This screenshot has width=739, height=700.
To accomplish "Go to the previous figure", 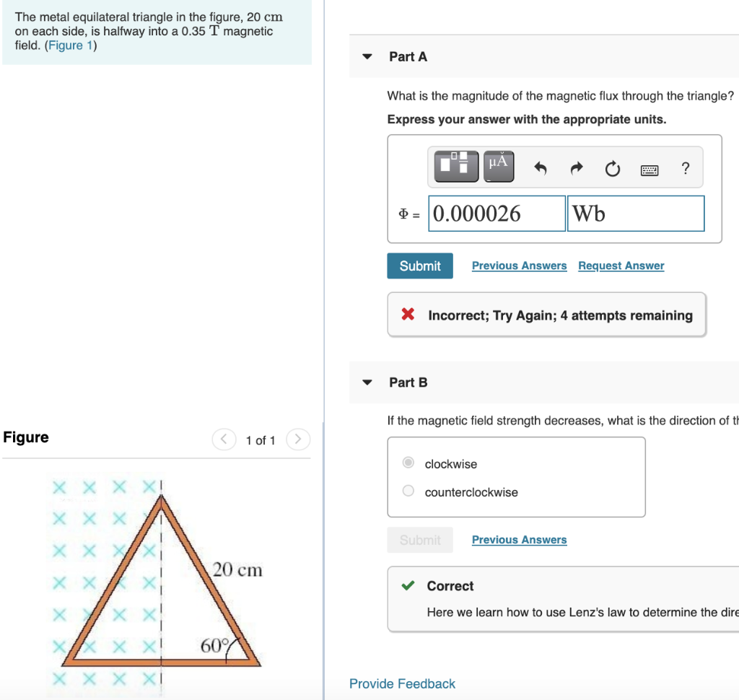I will [224, 439].
